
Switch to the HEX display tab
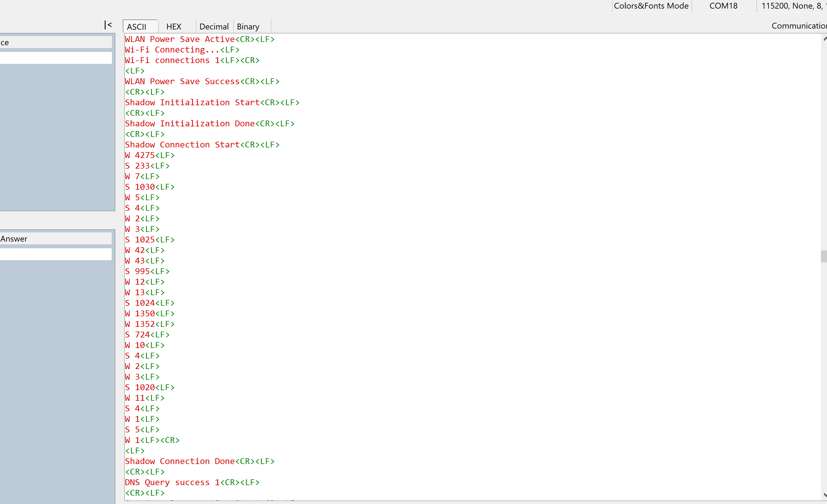tap(174, 26)
